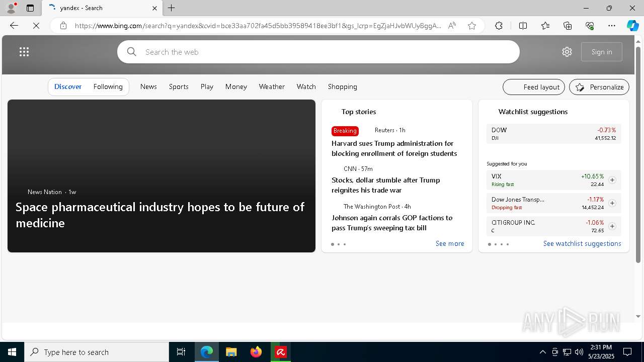Click the page vertical scrollbar
Screen dimensions: 644x362
[638, 154]
